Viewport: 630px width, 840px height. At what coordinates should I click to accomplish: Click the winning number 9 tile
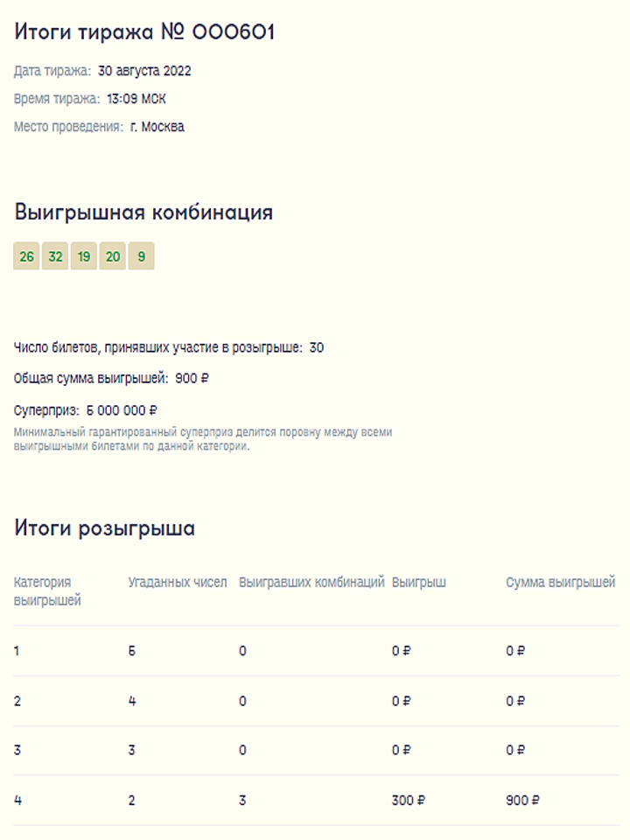tap(141, 256)
